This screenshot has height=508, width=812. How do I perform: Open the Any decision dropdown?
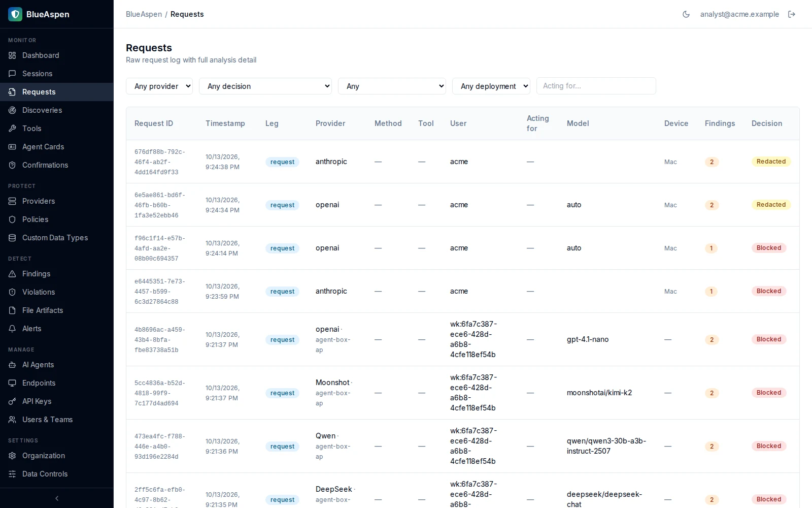tap(265, 86)
